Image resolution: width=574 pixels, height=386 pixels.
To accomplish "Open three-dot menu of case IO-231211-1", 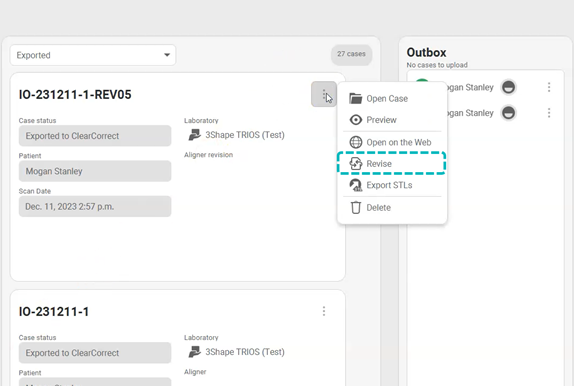I will click(x=324, y=311).
